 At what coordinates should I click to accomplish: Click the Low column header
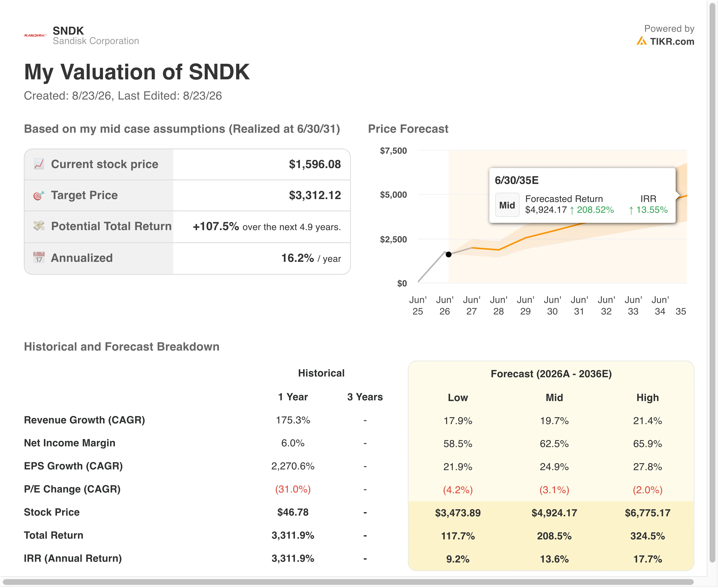click(x=458, y=398)
